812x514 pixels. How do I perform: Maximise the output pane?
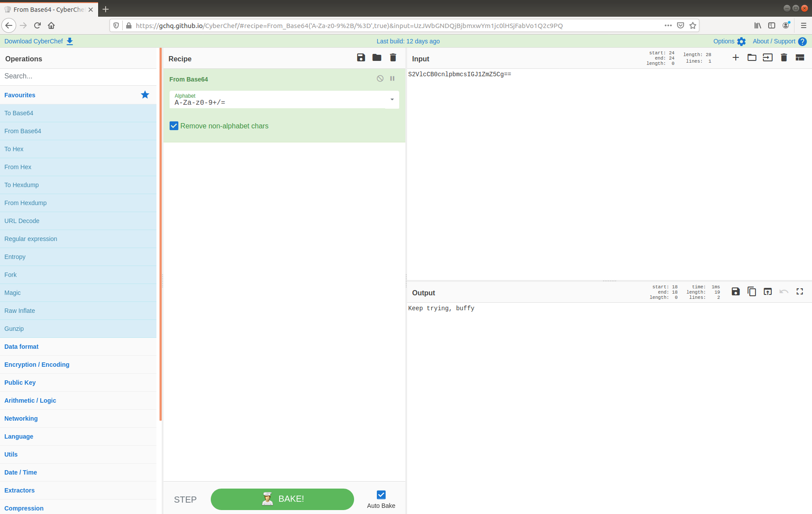pyautogui.click(x=799, y=292)
